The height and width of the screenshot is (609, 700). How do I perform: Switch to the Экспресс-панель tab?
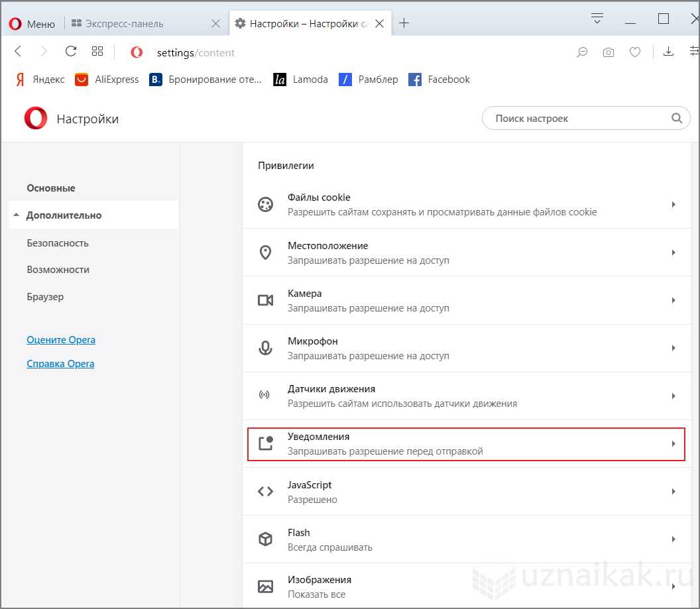[x=125, y=24]
